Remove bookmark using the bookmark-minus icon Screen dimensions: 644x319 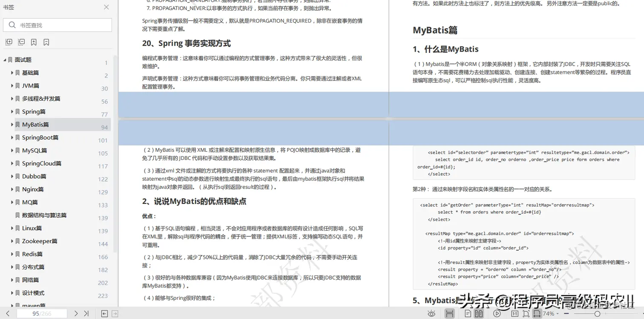(x=46, y=42)
